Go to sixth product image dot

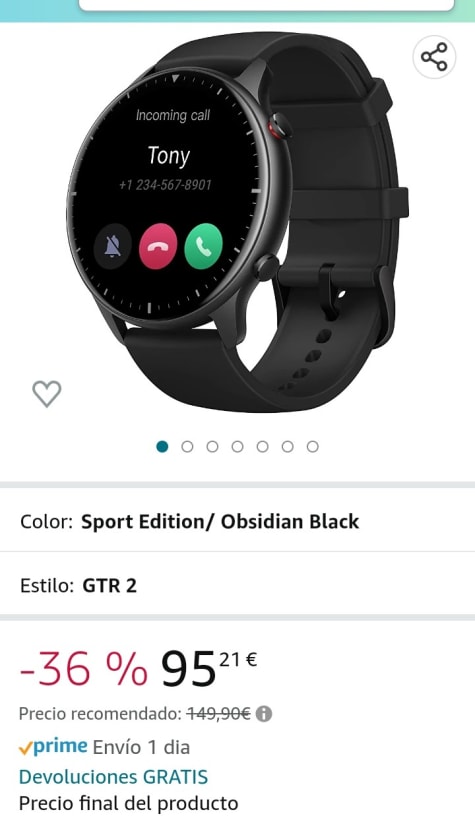click(x=287, y=447)
